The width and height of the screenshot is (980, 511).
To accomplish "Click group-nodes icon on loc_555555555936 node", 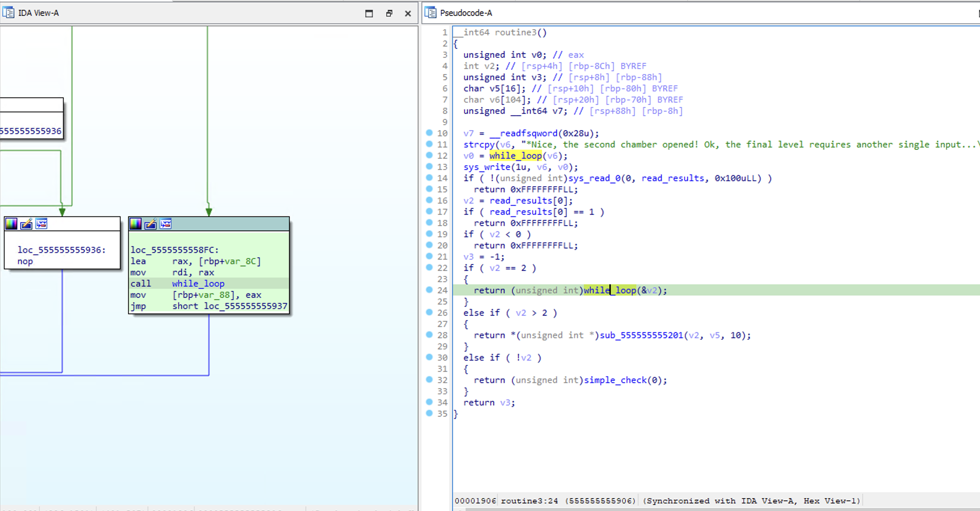I will point(41,224).
